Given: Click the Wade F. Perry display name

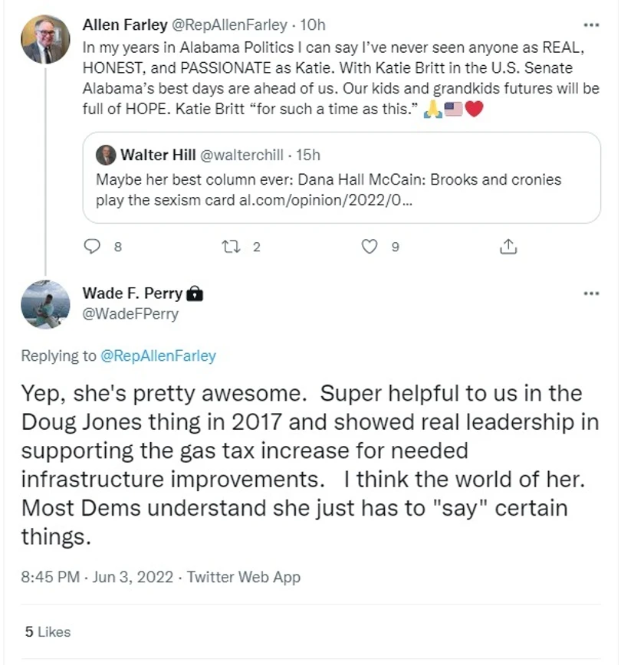Looking at the screenshot, I should click(132, 293).
